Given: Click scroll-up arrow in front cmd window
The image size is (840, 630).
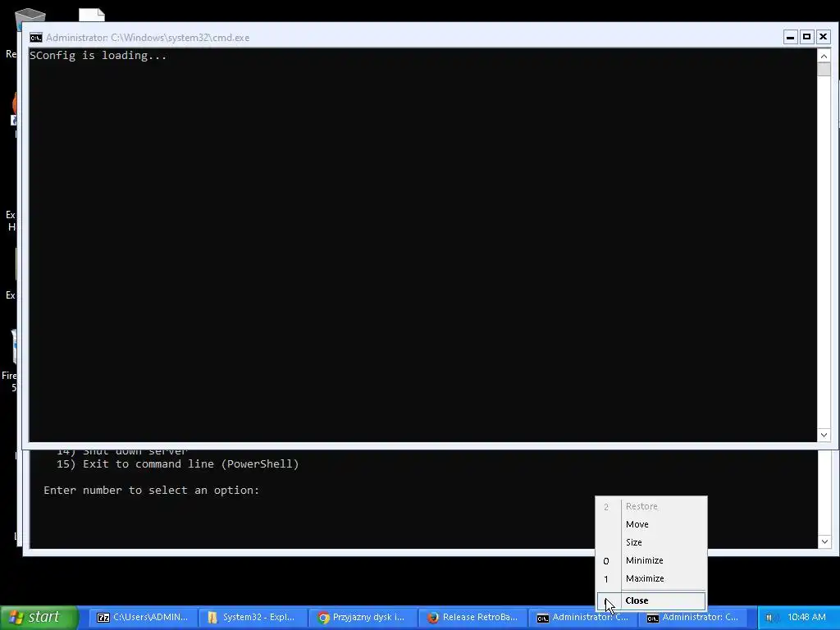Looking at the screenshot, I should 824,56.
